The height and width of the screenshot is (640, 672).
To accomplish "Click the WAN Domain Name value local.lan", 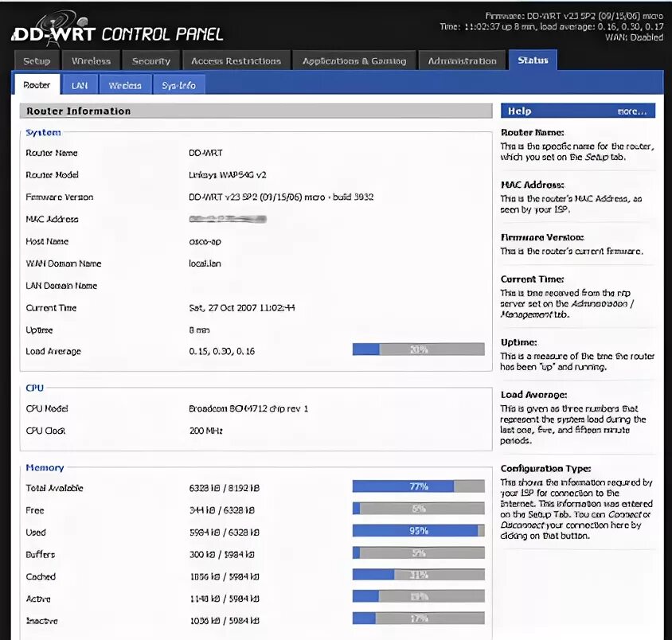I will [x=205, y=263].
